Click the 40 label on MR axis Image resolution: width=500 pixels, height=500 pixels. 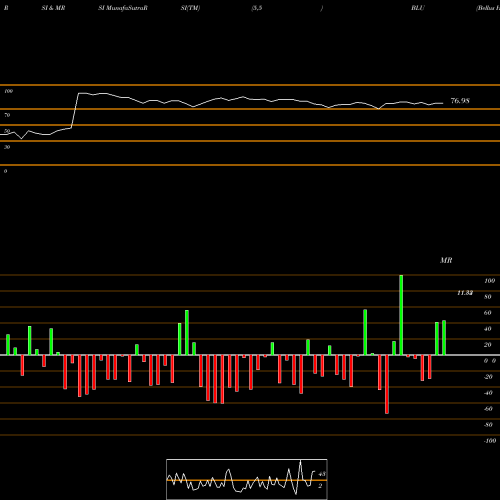(x=488, y=329)
